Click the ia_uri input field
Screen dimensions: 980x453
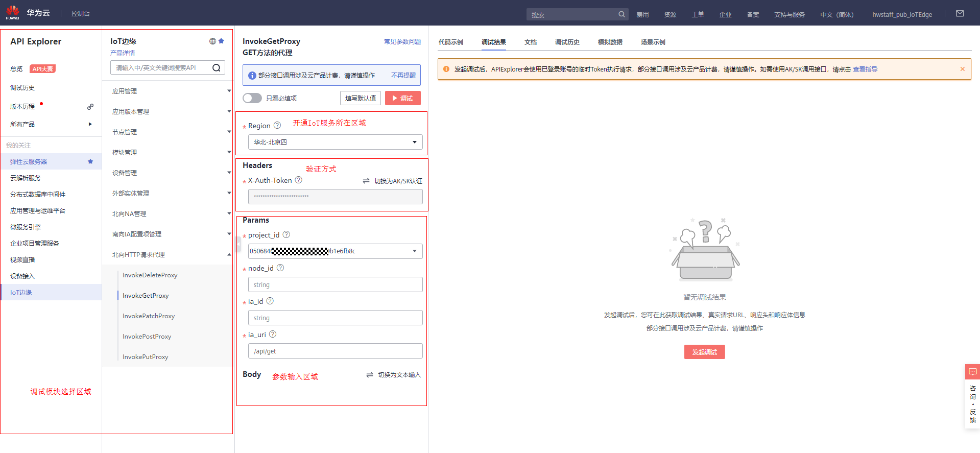pyautogui.click(x=335, y=351)
